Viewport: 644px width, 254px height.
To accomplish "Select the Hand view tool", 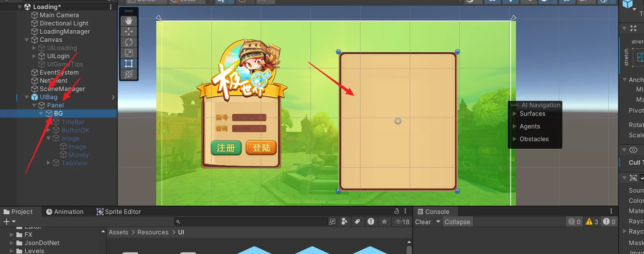I will tap(129, 21).
